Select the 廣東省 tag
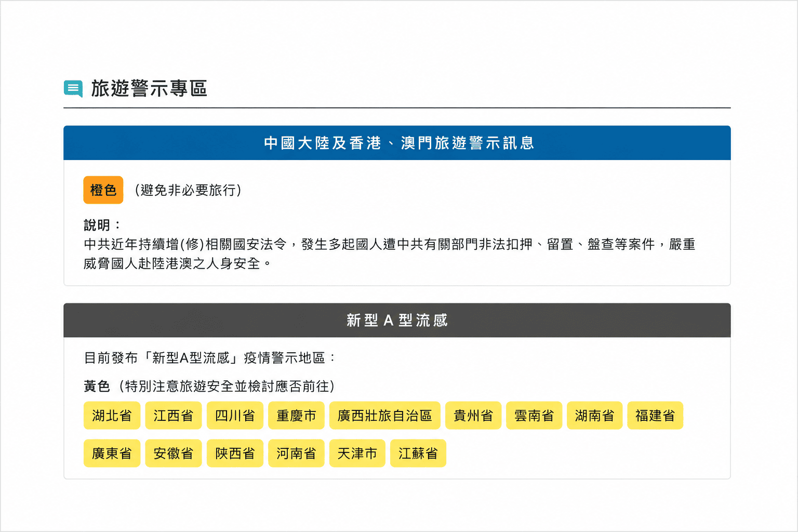Viewport: 798px width, 532px height. [x=112, y=454]
